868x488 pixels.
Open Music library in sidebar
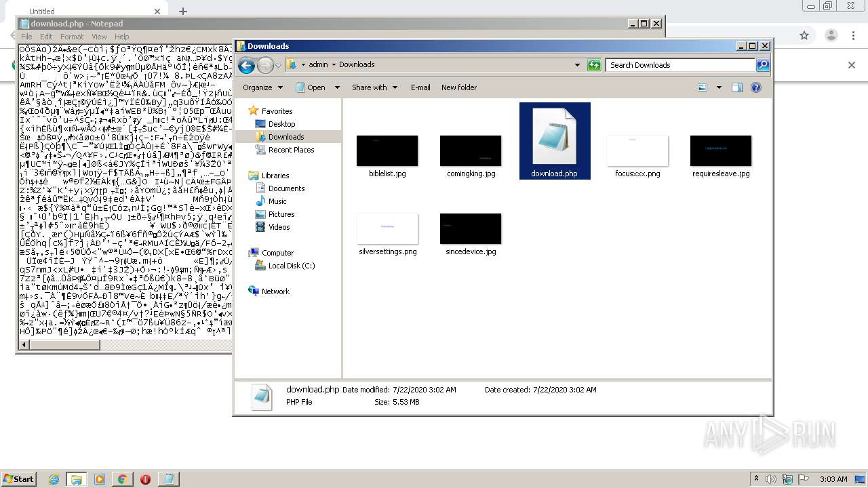[277, 201]
